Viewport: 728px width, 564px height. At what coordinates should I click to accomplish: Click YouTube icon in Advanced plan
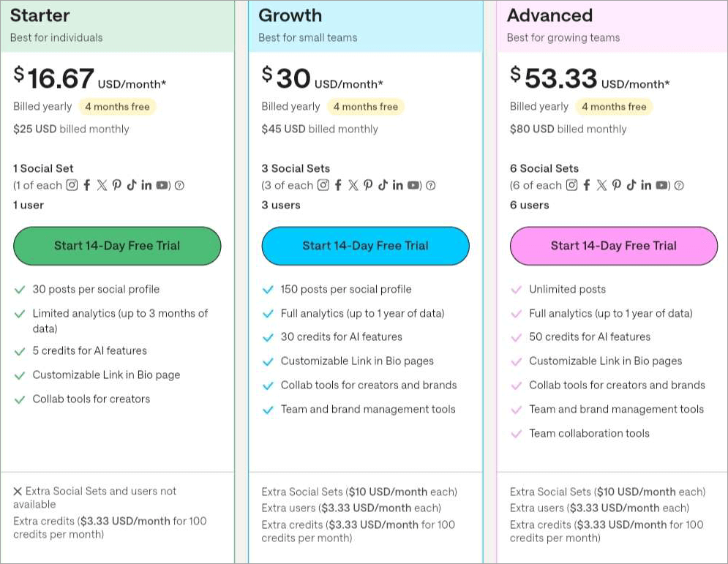tap(662, 185)
